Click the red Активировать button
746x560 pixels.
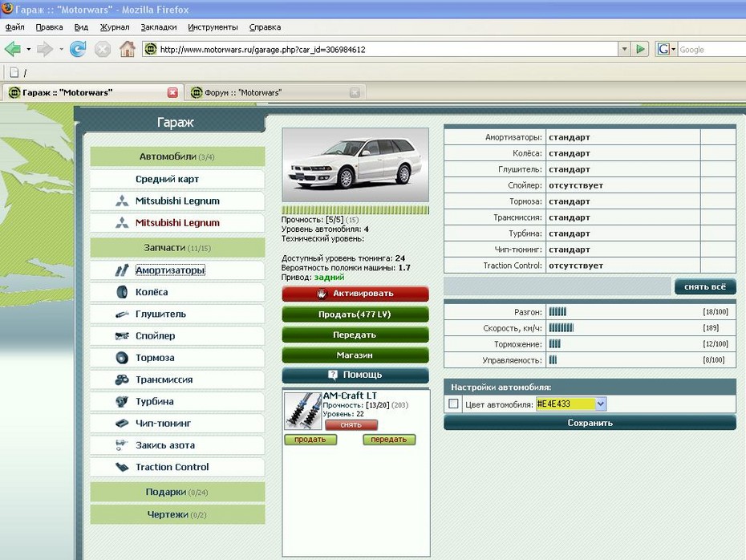point(355,294)
